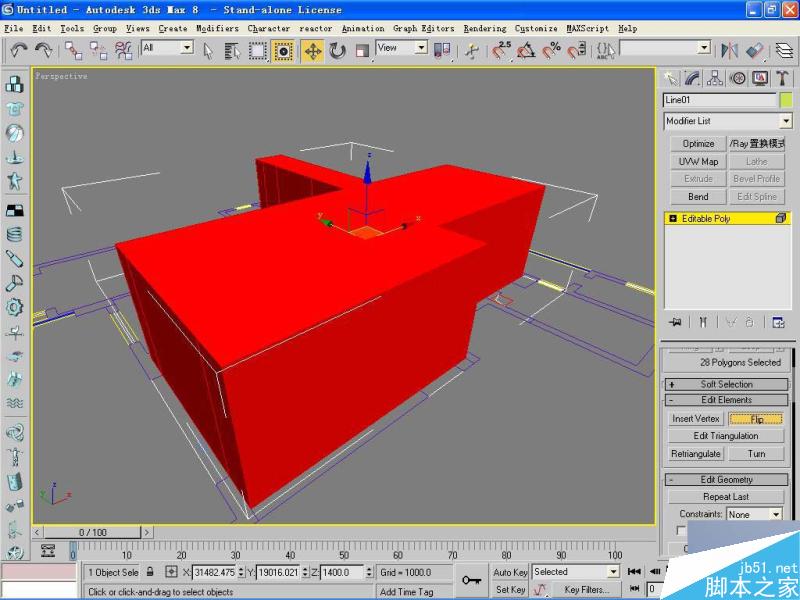Switch to the Modify command panel icon
The width and height of the screenshot is (800, 600).
[692, 79]
